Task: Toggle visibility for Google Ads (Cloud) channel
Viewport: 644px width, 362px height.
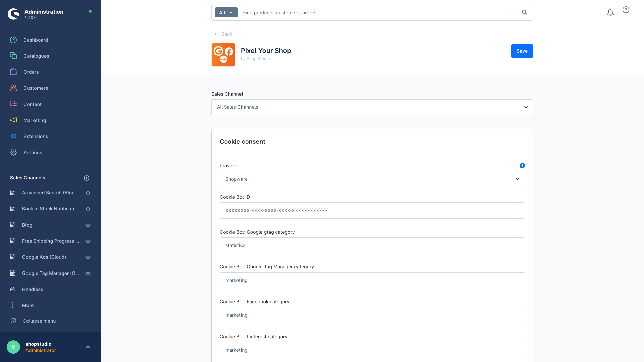Action: [88, 257]
